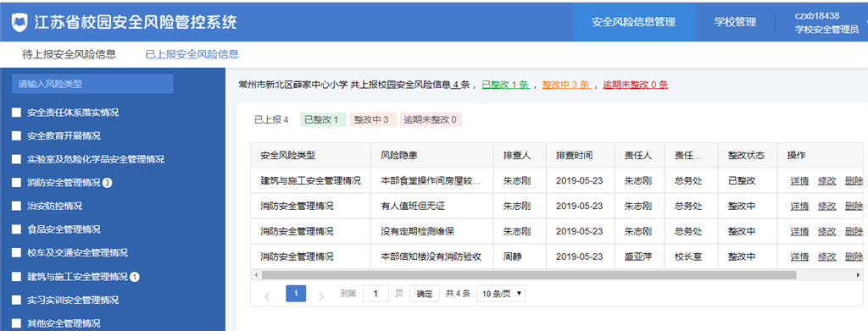
Task: Click the 确定 page jump button
Action: click(x=425, y=294)
